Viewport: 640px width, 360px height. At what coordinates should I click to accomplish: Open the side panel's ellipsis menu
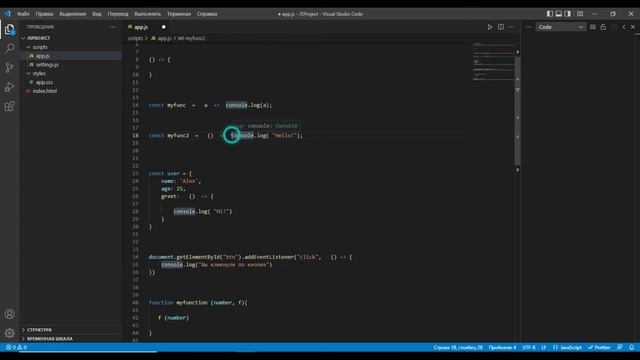529,27
